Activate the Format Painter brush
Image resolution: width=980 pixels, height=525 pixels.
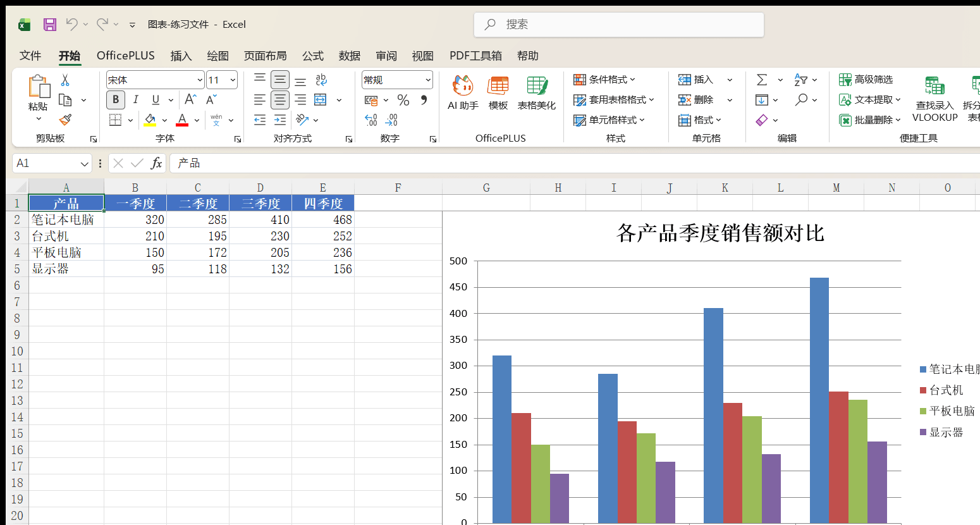[x=64, y=120]
